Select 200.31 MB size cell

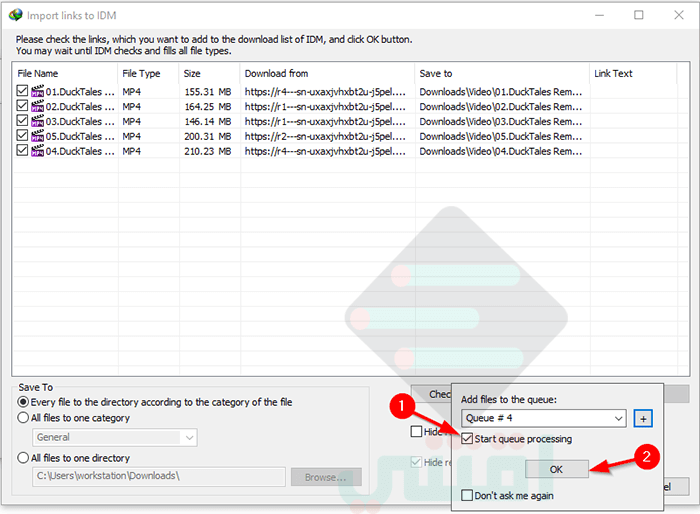click(x=208, y=136)
